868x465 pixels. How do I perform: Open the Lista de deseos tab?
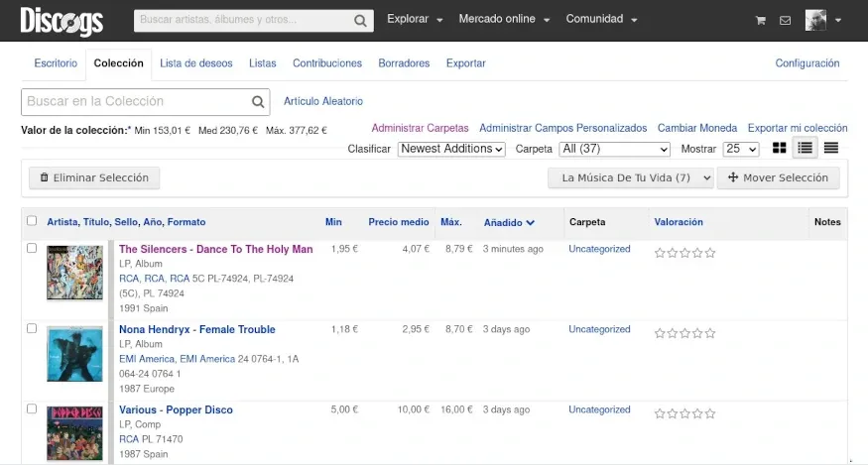pyautogui.click(x=196, y=63)
